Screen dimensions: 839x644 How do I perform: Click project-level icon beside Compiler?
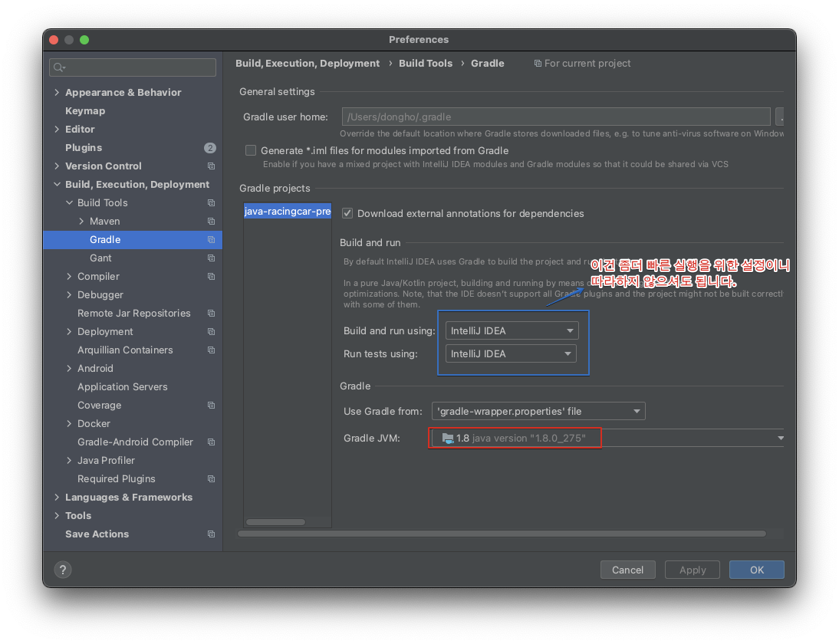[x=212, y=277]
